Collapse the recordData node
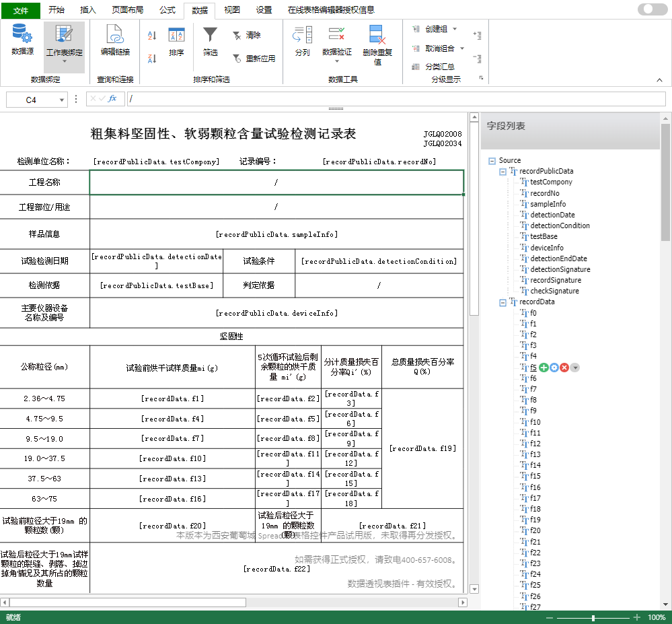 [502, 303]
